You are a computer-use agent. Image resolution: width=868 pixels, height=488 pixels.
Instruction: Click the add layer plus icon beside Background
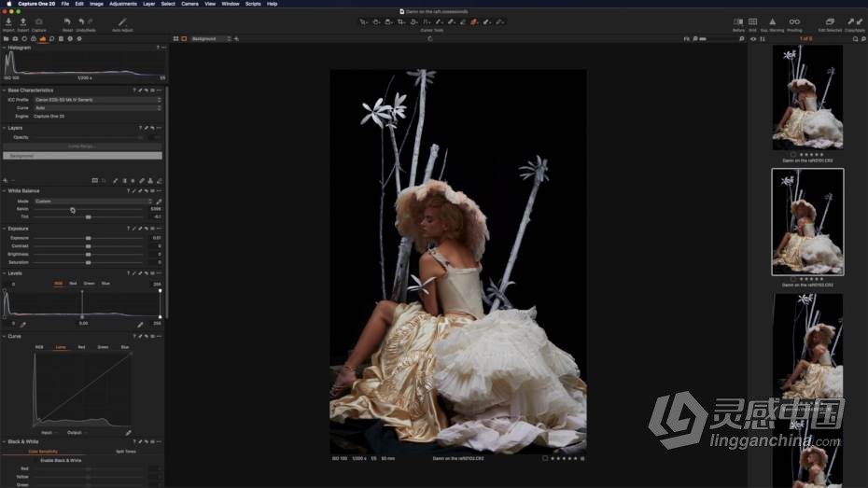[x=237, y=39]
